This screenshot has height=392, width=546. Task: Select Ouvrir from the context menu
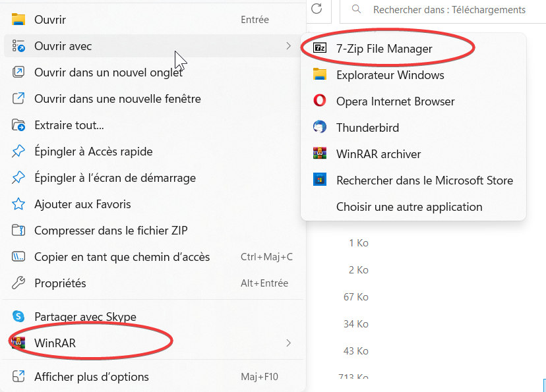153,20
